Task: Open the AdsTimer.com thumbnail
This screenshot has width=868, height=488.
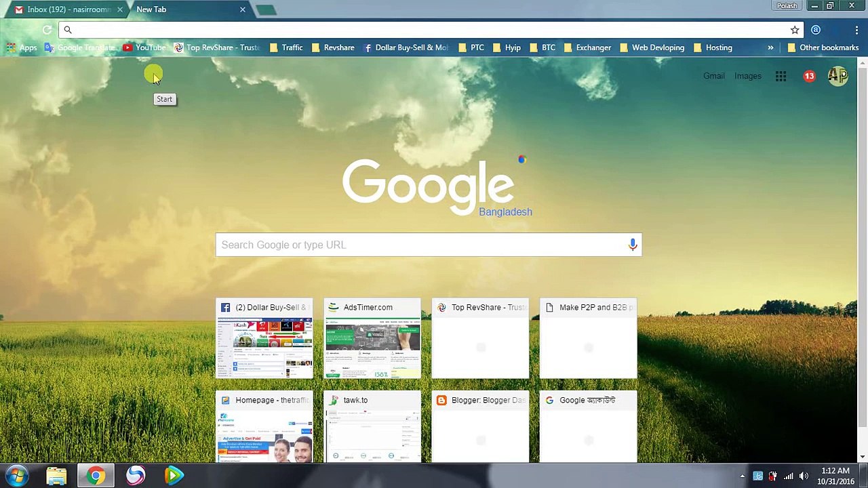Action: (372, 338)
